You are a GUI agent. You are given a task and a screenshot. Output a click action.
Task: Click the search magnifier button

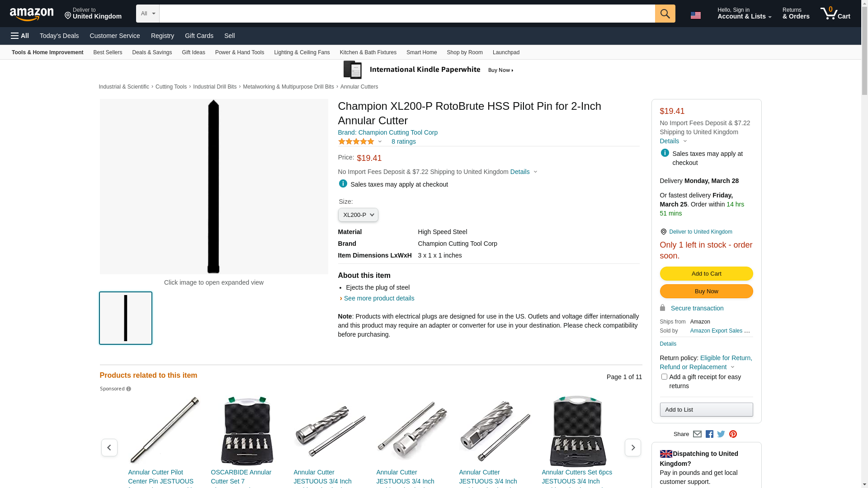pos(665,14)
